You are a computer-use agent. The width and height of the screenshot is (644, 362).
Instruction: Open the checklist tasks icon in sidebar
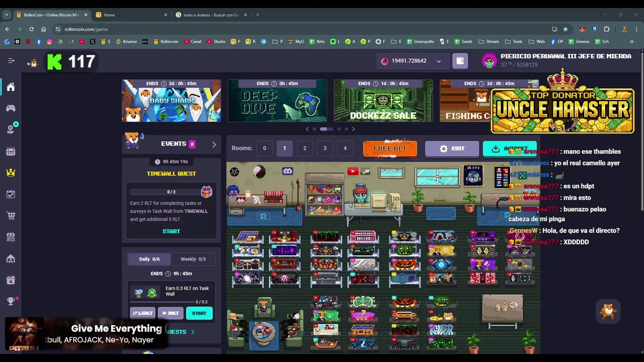click(11, 194)
